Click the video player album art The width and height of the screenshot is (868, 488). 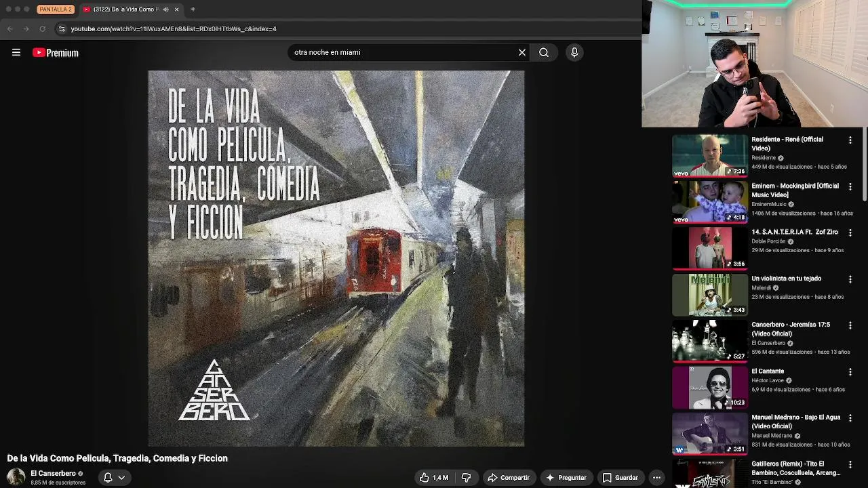[x=336, y=258]
